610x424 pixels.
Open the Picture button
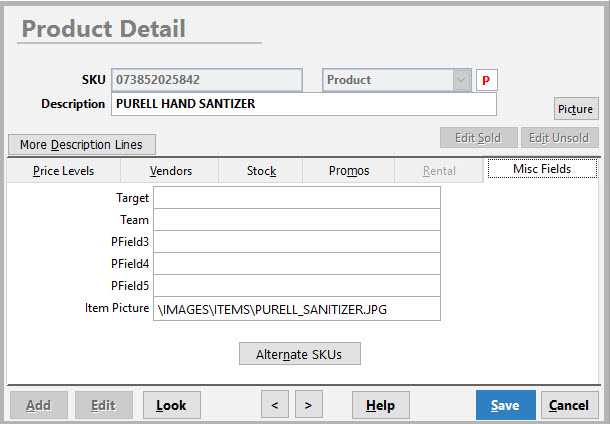(576, 109)
